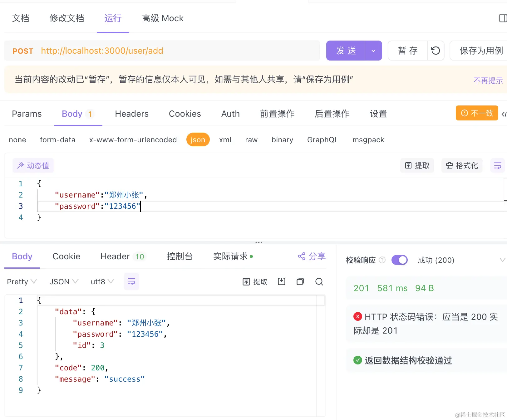Click the 201 status code value
507x420 pixels.
362,288
